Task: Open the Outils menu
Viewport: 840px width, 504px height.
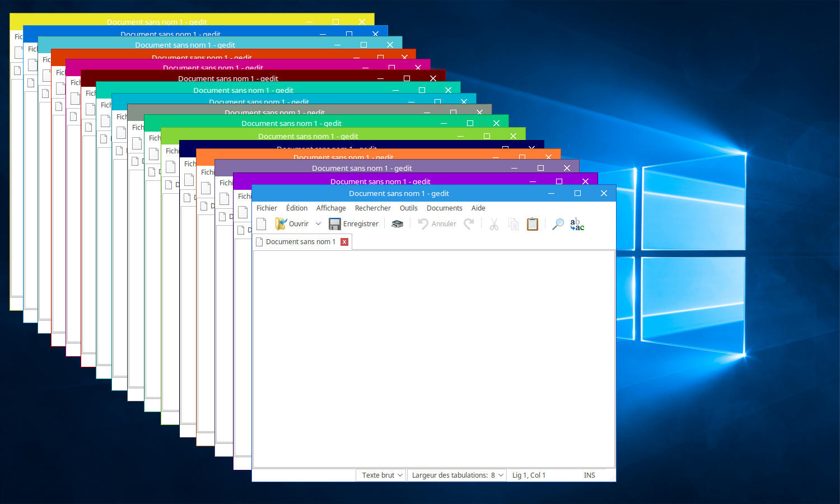Action: pyautogui.click(x=408, y=208)
